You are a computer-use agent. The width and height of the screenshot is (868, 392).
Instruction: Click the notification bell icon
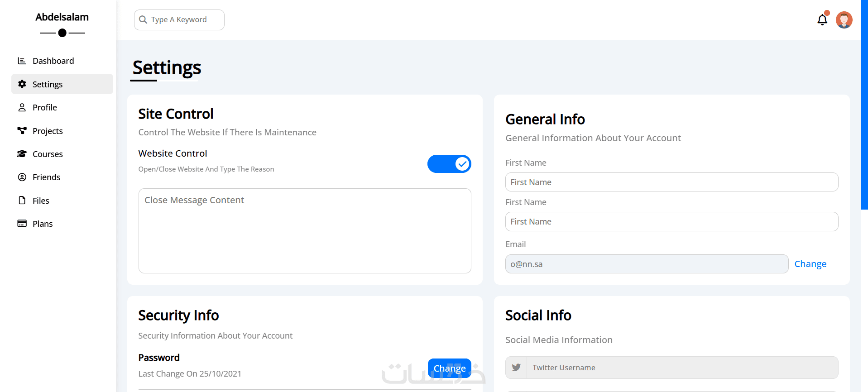(822, 20)
